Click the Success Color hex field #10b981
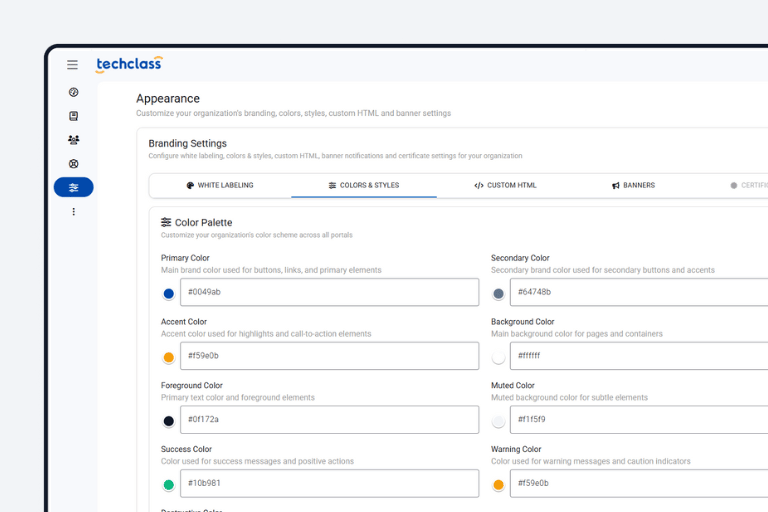Screen dimensions: 768x512 pos(330,483)
